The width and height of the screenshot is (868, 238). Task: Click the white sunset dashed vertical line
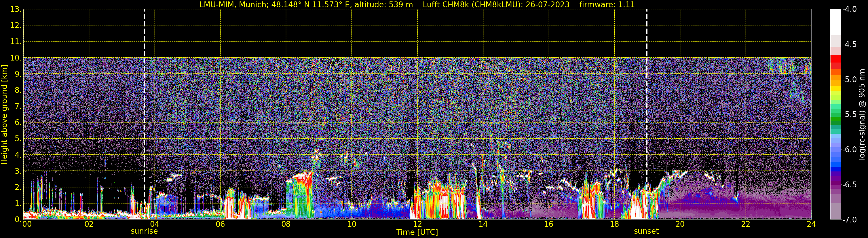click(x=647, y=114)
